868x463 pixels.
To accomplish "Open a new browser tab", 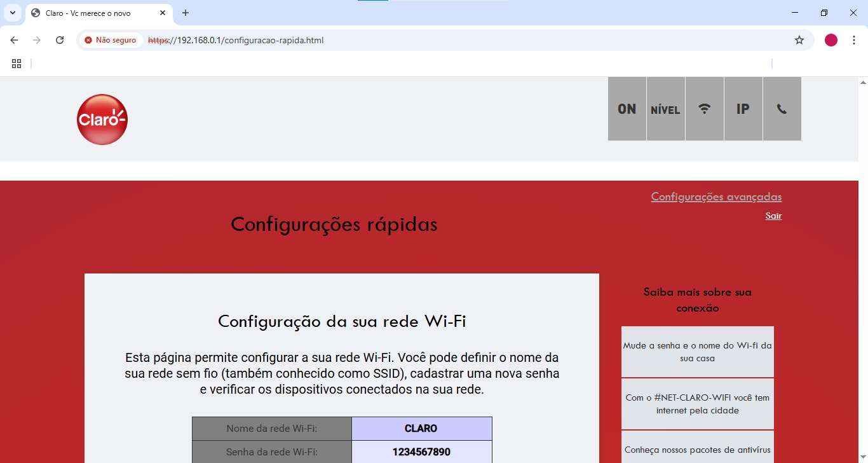I will click(186, 13).
